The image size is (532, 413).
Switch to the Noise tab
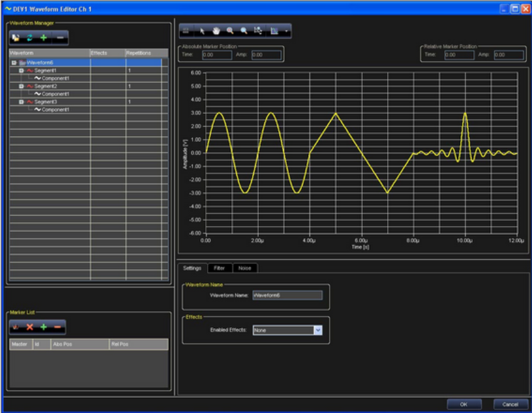[x=245, y=268]
